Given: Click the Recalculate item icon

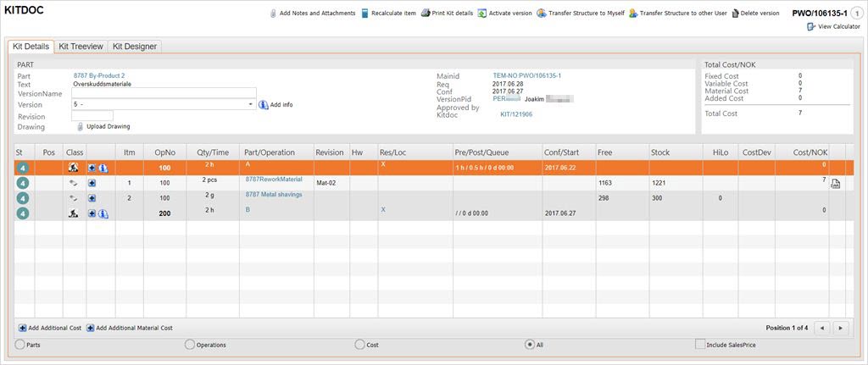Looking at the screenshot, I should (364, 14).
